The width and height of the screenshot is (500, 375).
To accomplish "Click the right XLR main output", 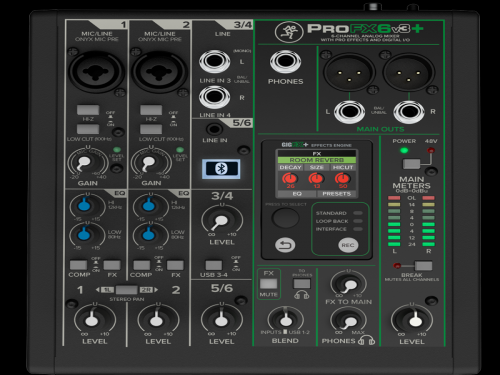I will pyautogui.click(x=409, y=72).
